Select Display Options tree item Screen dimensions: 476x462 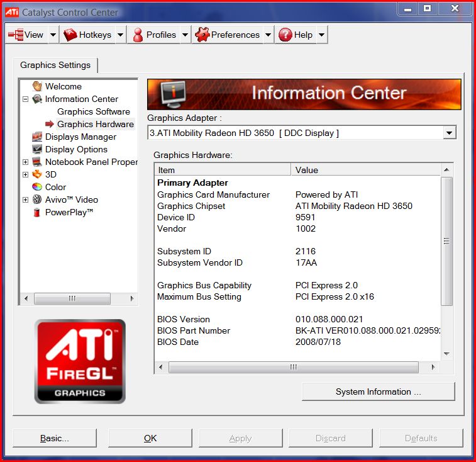(x=76, y=149)
